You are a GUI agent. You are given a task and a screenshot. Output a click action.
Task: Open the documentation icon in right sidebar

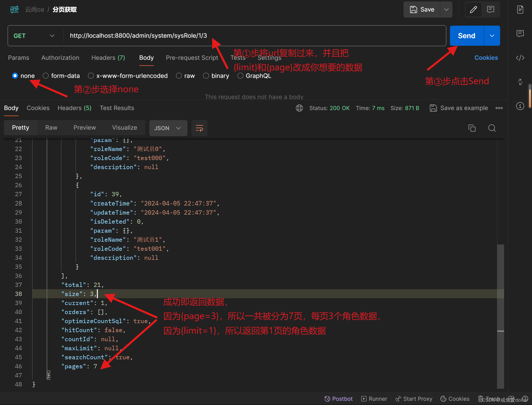(x=520, y=10)
